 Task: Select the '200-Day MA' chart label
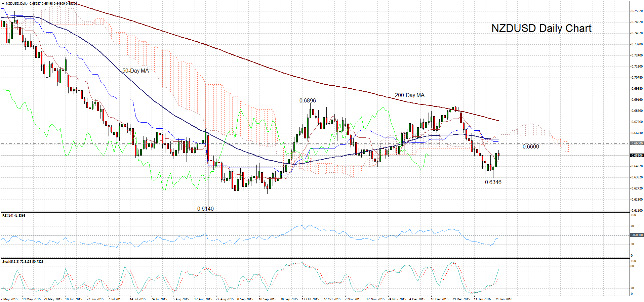[409, 95]
